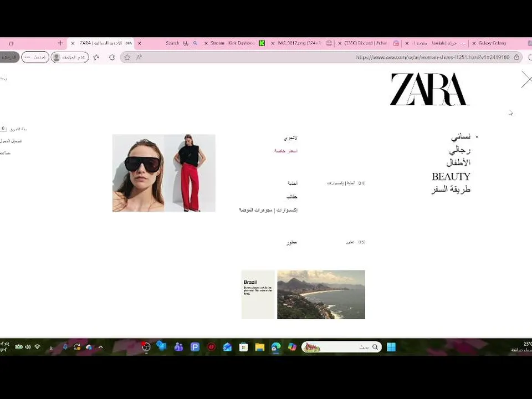The width and height of the screenshot is (532, 399).
Task: Open the weather widget showing 25°
Action: tap(523, 347)
